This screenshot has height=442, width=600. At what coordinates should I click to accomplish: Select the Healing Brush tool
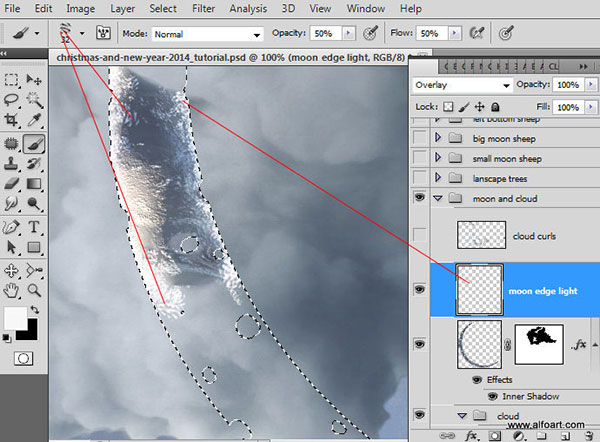pyautogui.click(x=11, y=144)
